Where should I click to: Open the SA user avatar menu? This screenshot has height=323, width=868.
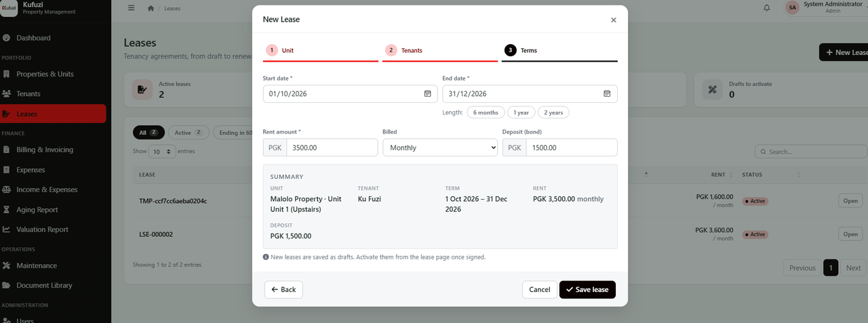pyautogui.click(x=792, y=7)
